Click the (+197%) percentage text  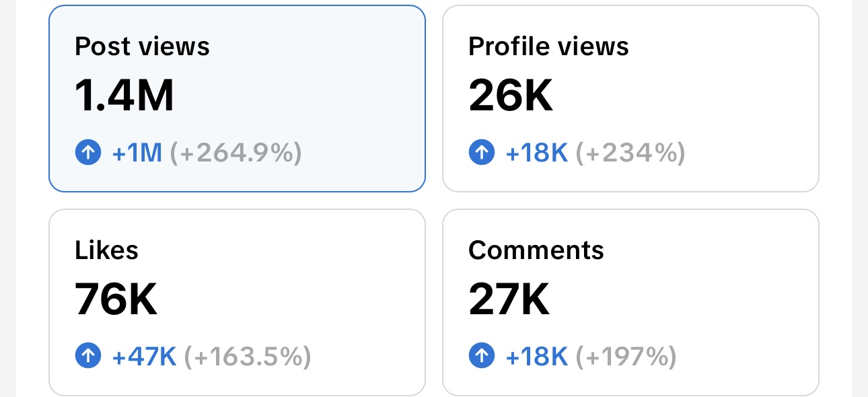626,357
